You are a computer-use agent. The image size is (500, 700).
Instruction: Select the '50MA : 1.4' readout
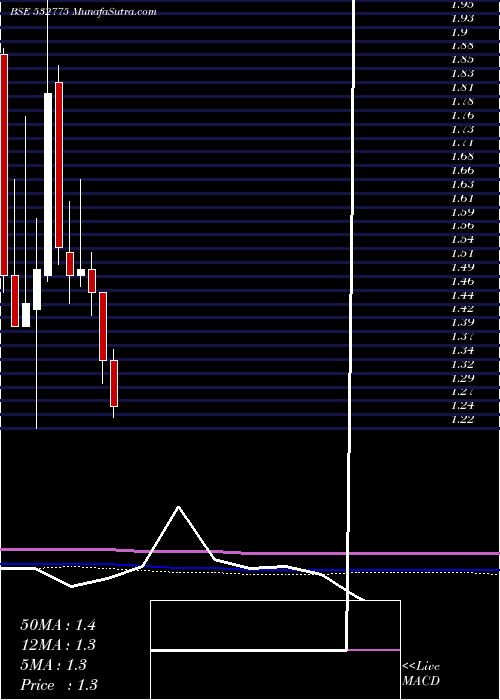coord(58,625)
